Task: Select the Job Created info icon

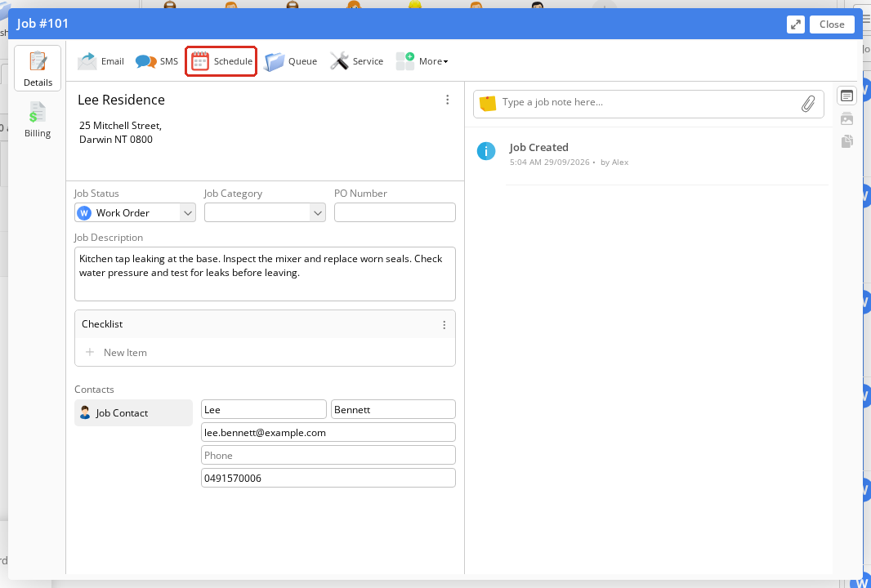Action: coord(486,151)
